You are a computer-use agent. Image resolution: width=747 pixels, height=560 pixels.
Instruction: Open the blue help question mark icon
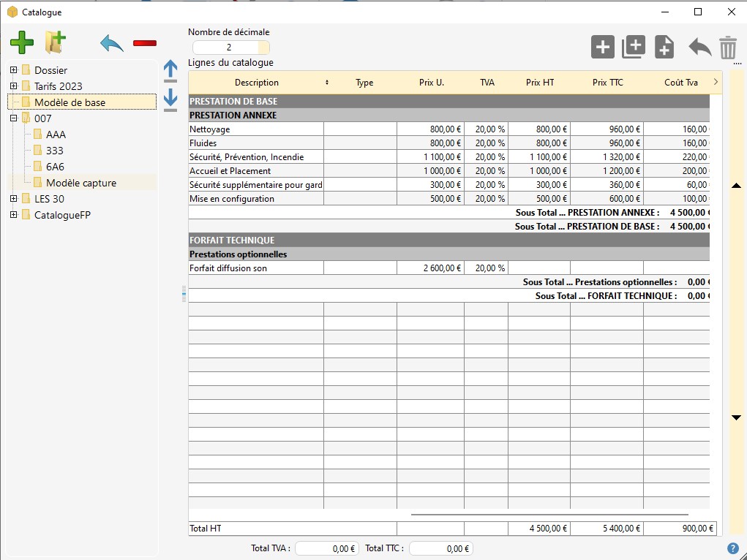[x=732, y=548]
